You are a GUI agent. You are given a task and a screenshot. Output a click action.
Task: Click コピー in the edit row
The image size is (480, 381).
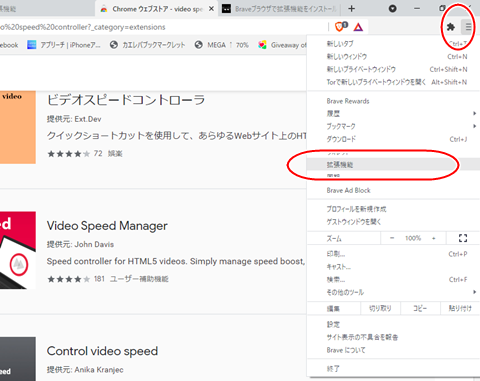[x=420, y=309]
